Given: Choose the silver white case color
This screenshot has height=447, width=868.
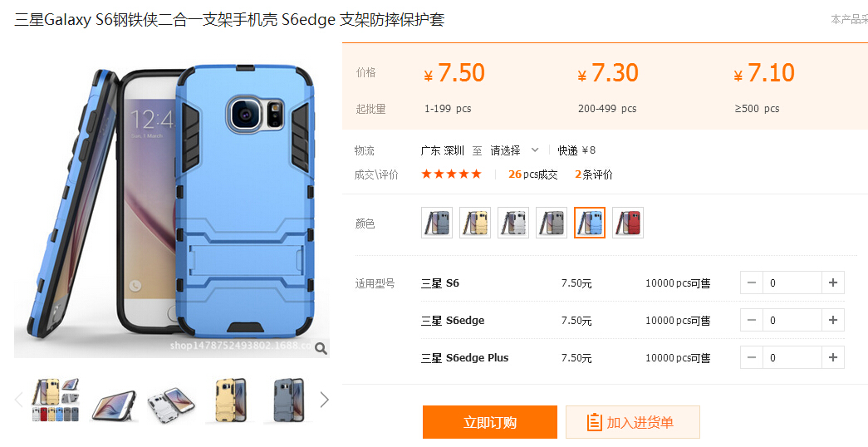Looking at the screenshot, I should (513, 223).
